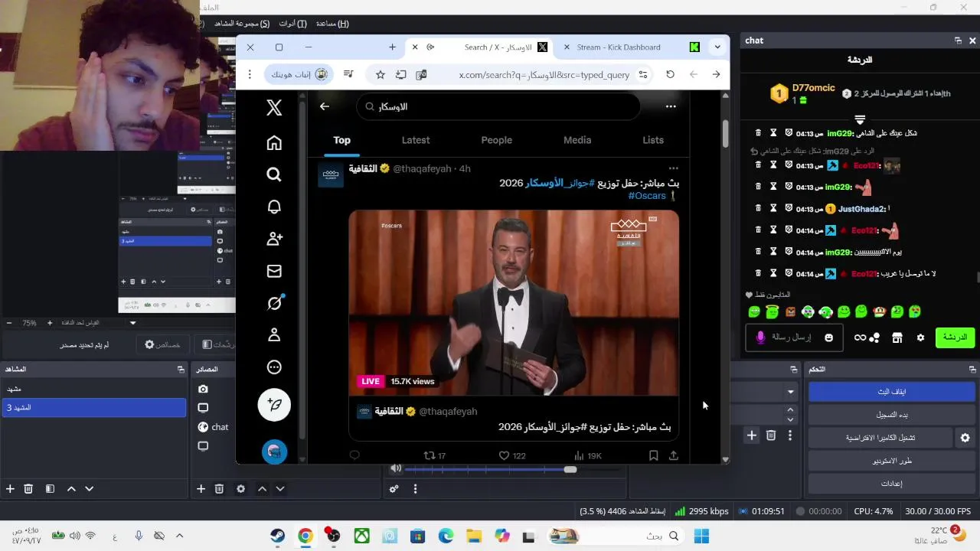This screenshot has height=551, width=980.
Task: Switch to the Lists tab
Action: click(653, 140)
